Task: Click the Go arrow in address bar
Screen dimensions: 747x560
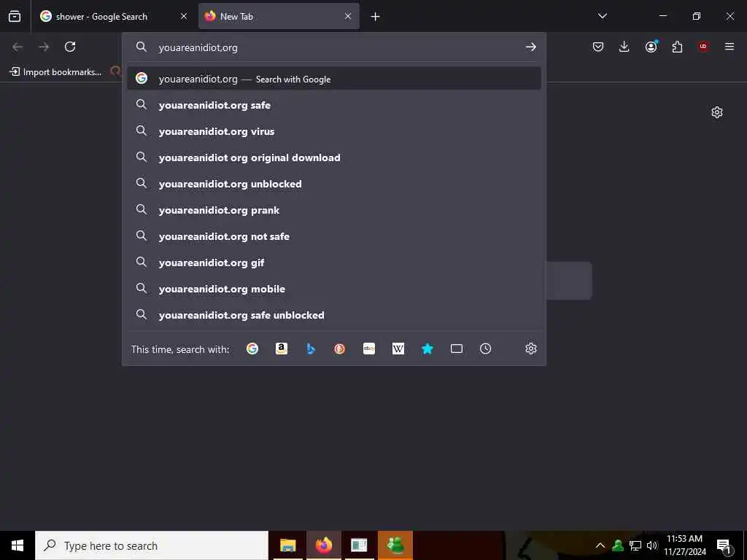Action: 531,47
